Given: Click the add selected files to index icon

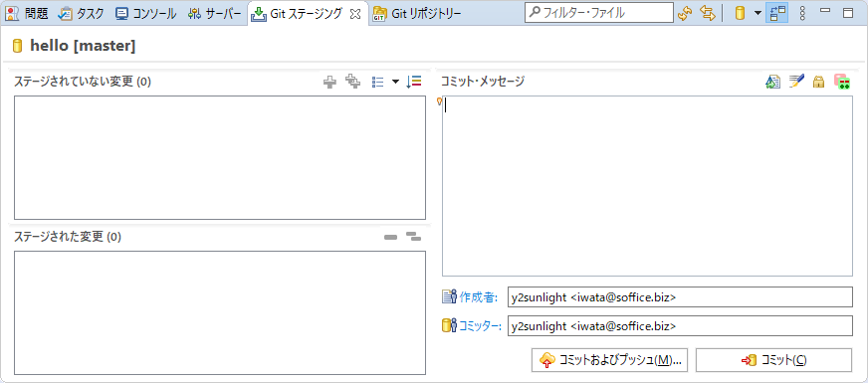Looking at the screenshot, I should [329, 83].
